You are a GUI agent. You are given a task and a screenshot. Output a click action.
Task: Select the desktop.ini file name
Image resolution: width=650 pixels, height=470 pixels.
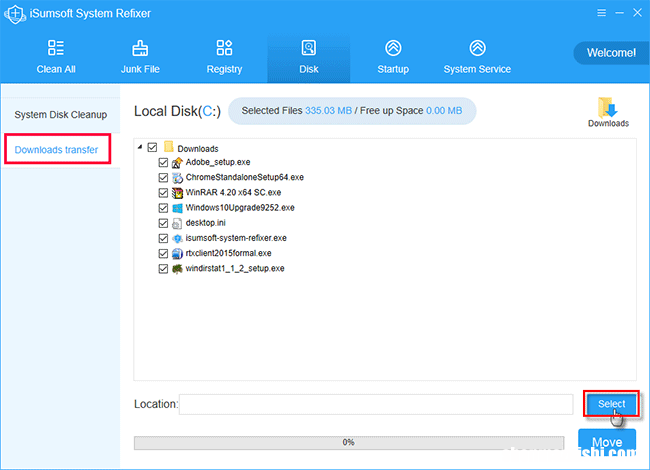click(x=206, y=223)
